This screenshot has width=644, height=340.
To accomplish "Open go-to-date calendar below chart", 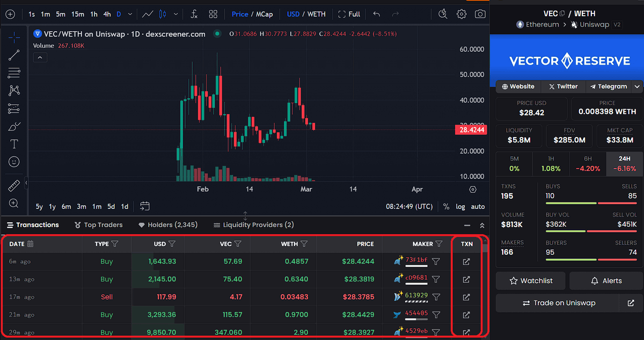I will tap(144, 206).
